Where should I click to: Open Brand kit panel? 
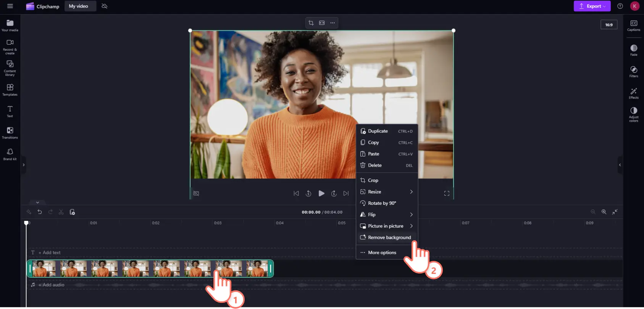pos(10,154)
